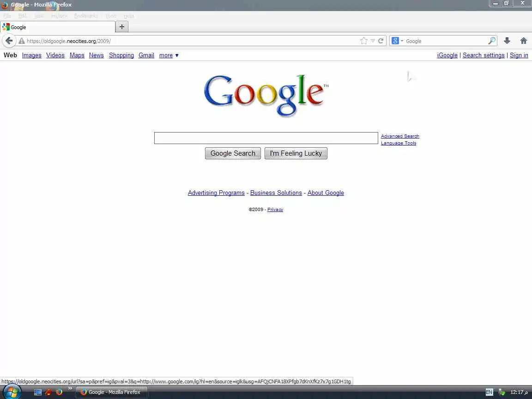Open the Downloads arrow icon

(x=507, y=41)
